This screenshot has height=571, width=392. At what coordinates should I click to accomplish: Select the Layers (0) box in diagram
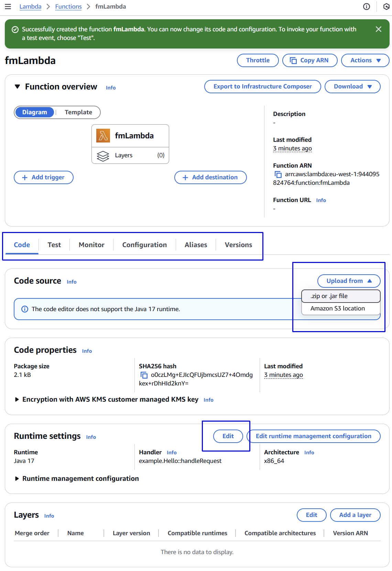[130, 155]
